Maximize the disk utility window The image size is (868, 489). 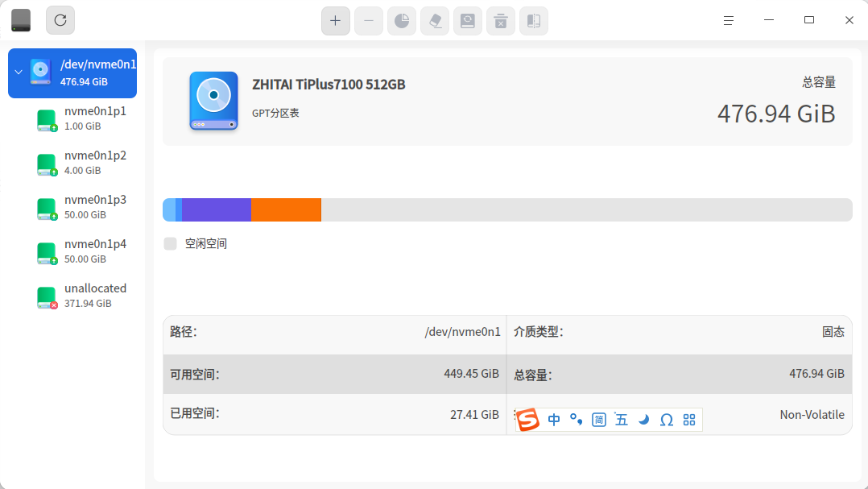point(809,20)
